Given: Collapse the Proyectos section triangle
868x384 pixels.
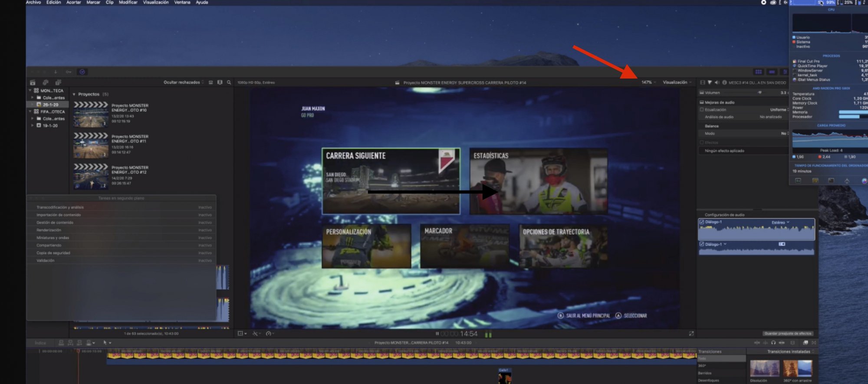Looking at the screenshot, I should tap(74, 94).
